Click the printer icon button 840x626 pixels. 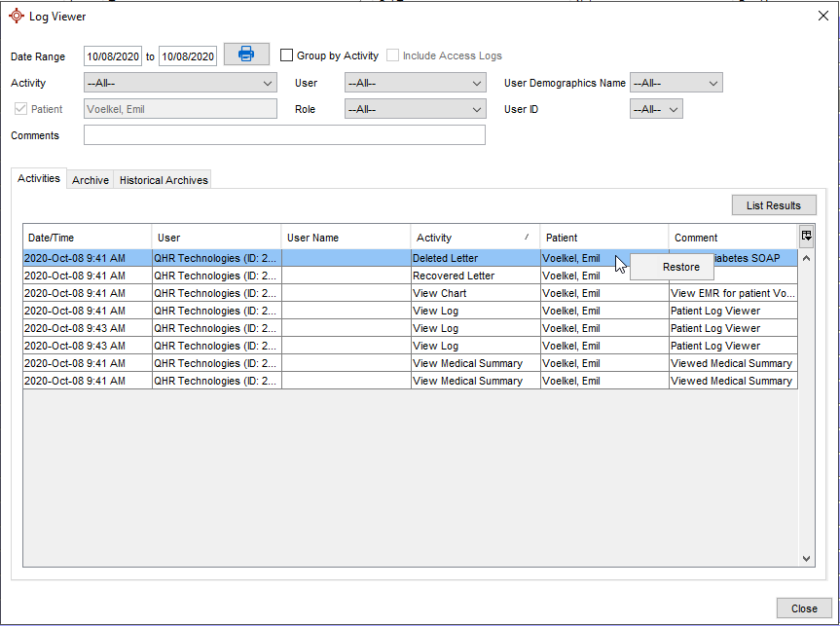(246, 55)
